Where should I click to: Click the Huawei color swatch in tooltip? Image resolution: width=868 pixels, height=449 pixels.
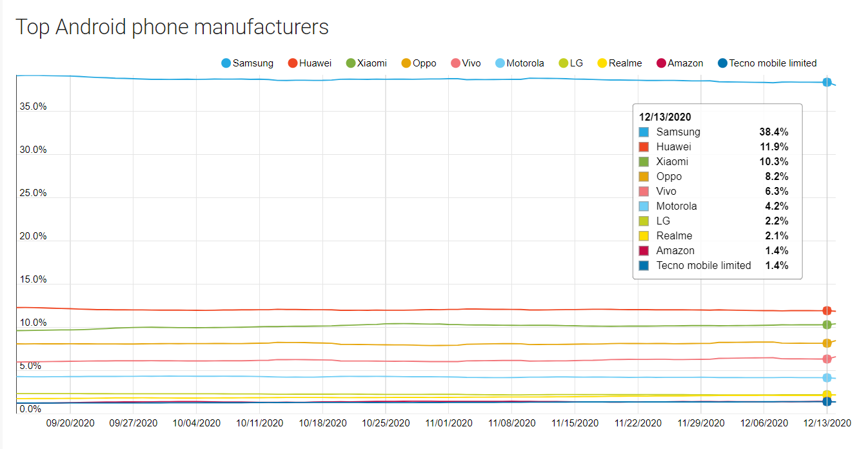[x=644, y=147]
